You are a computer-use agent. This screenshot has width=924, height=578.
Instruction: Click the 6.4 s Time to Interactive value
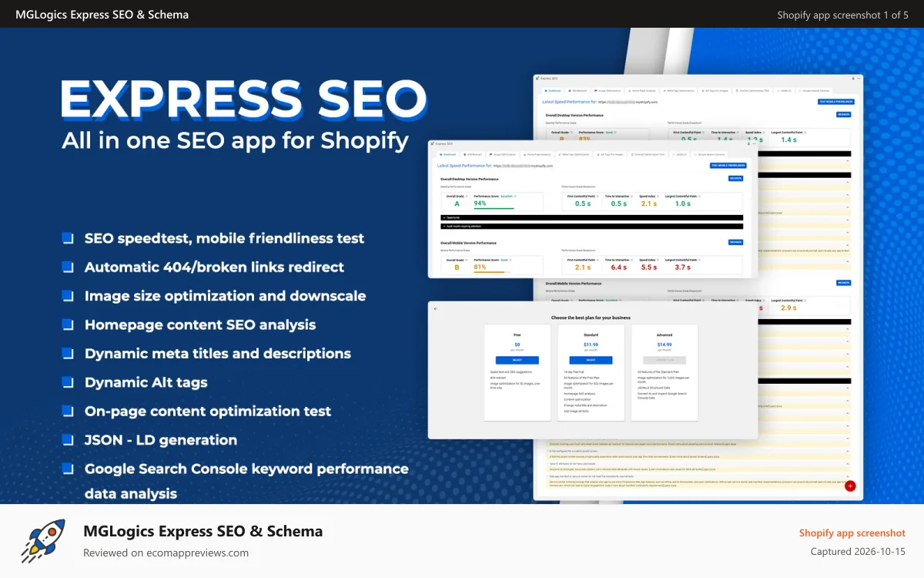point(619,267)
